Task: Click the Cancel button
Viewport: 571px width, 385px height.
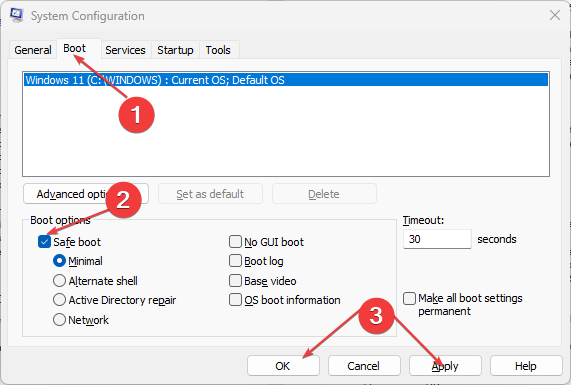Action: pos(364,366)
